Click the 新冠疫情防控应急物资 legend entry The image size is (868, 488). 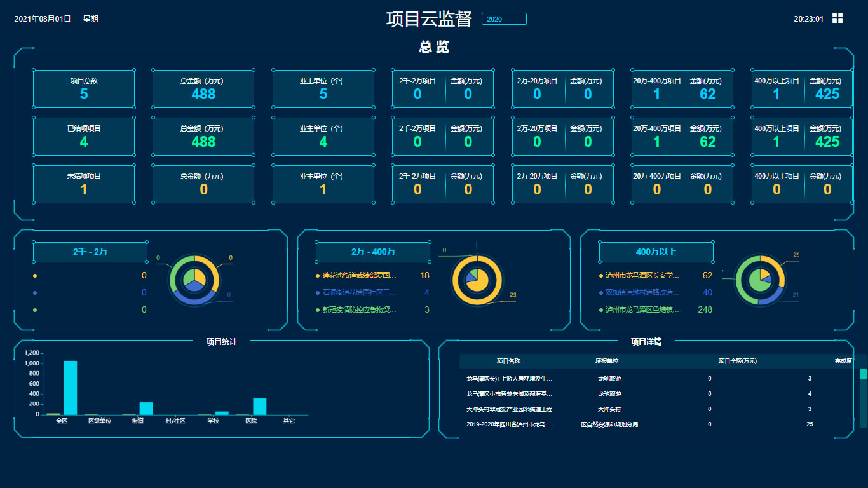[359, 310]
